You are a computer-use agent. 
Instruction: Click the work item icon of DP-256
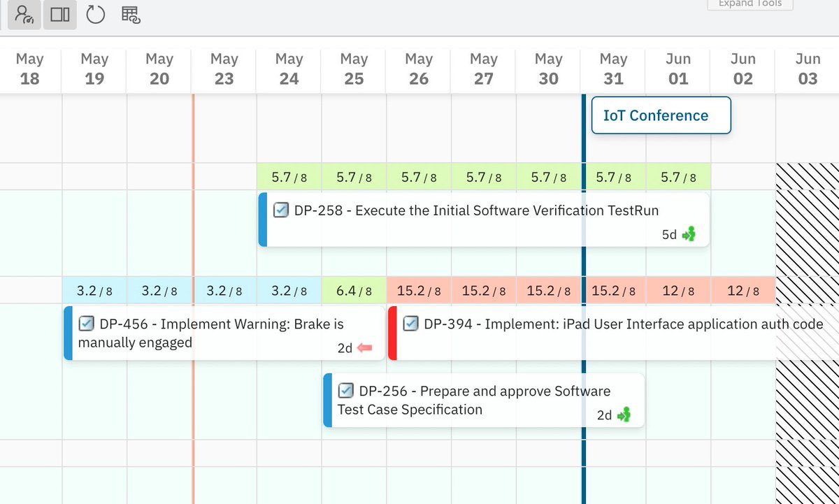point(346,391)
